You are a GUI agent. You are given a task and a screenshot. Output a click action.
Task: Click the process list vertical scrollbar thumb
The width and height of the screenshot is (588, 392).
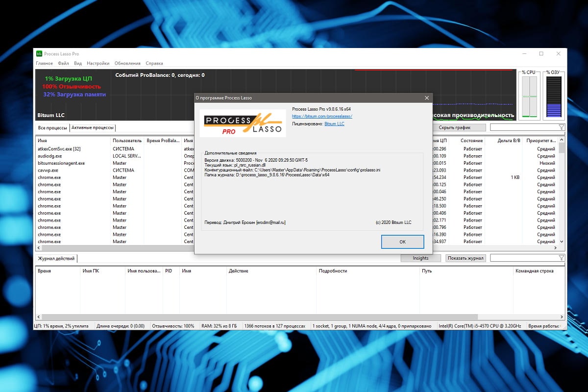click(562, 149)
